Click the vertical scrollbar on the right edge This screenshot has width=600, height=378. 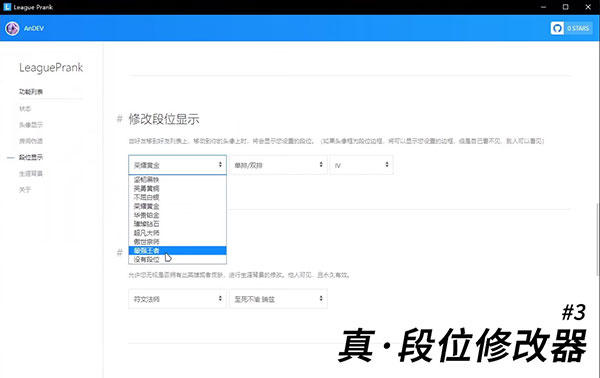point(597,239)
